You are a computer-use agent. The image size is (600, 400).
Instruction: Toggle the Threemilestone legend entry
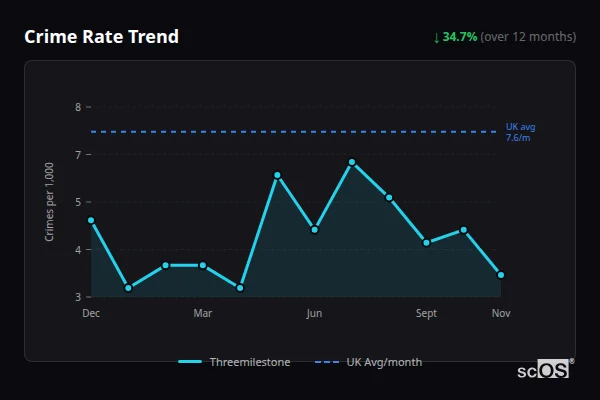pyautogui.click(x=234, y=362)
